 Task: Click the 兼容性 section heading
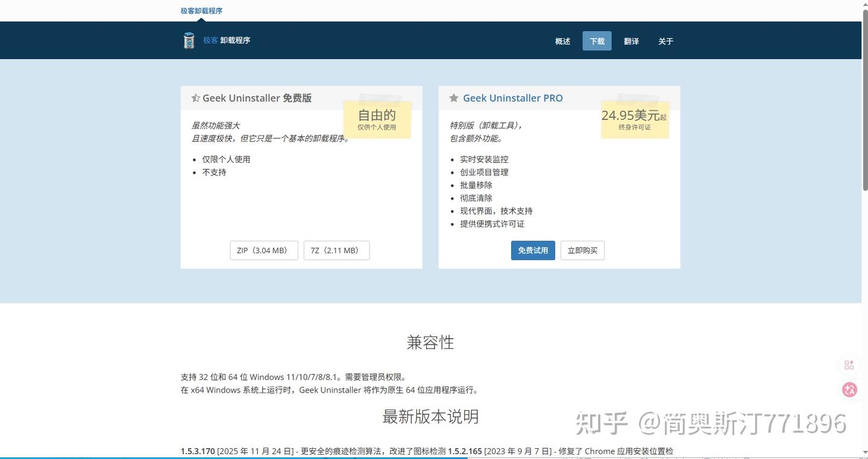[430, 343]
